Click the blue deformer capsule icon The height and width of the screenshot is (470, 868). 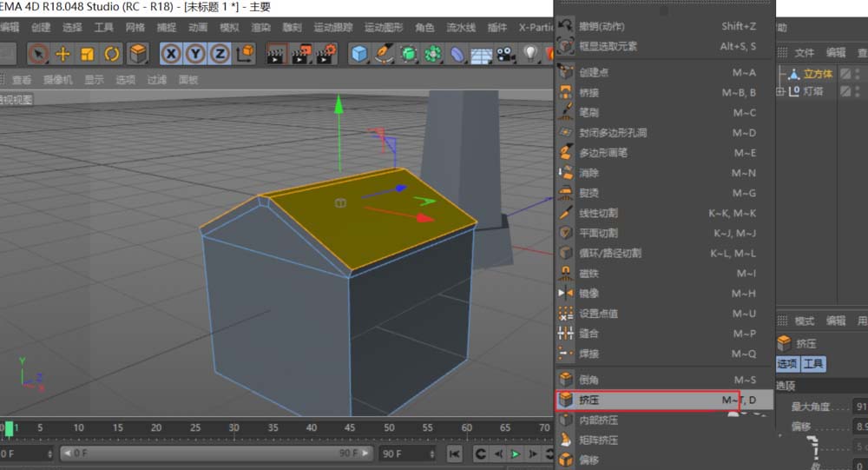click(x=457, y=54)
